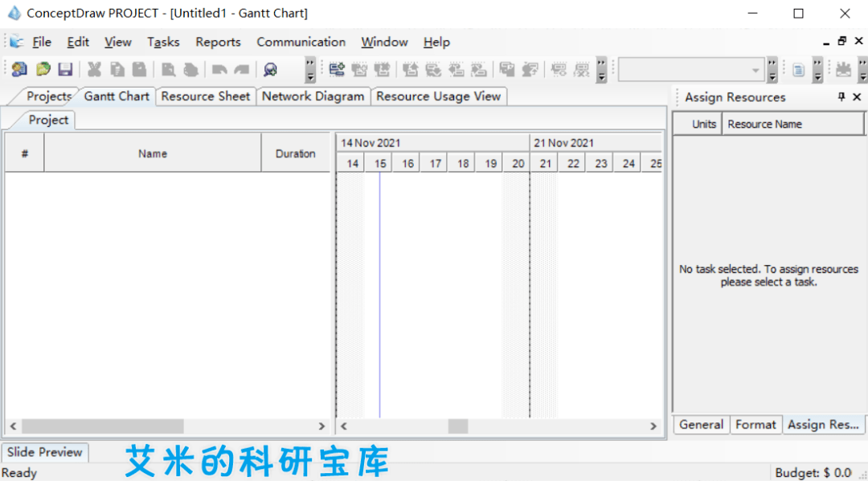Switch to the Resource Sheet tab
This screenshot has width=868, height=481.
click(206, 96)
